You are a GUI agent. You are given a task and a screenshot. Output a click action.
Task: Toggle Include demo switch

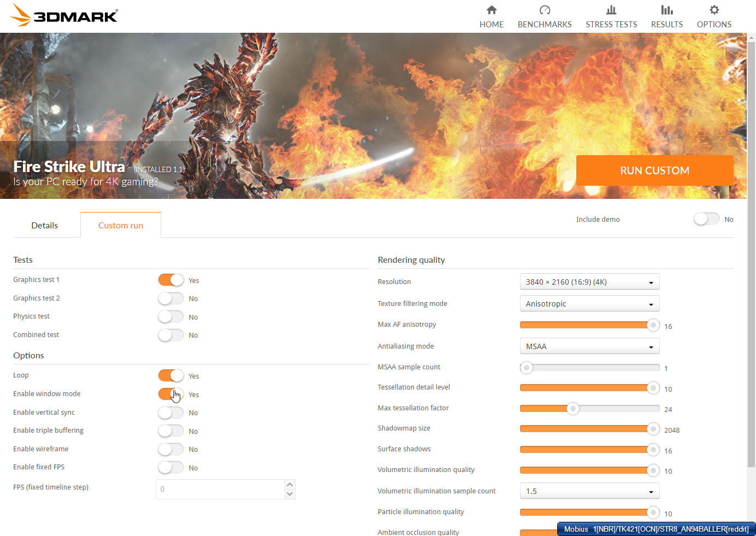pos(706,219)
